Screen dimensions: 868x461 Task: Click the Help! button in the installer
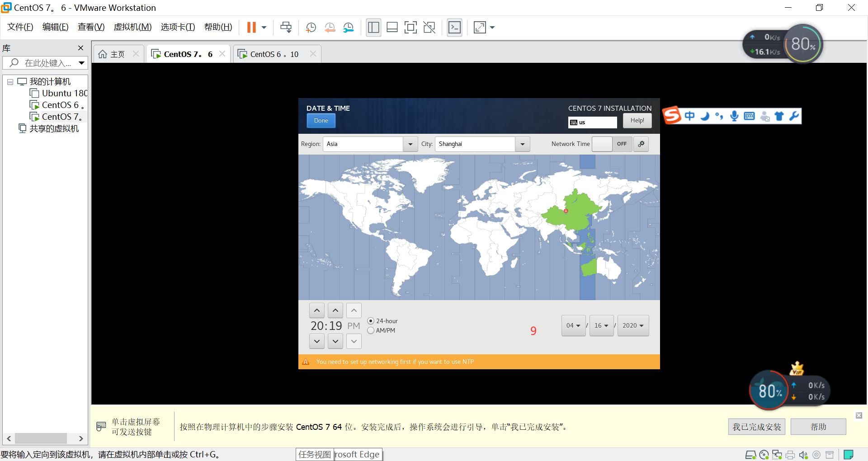(x=637, y=121)
